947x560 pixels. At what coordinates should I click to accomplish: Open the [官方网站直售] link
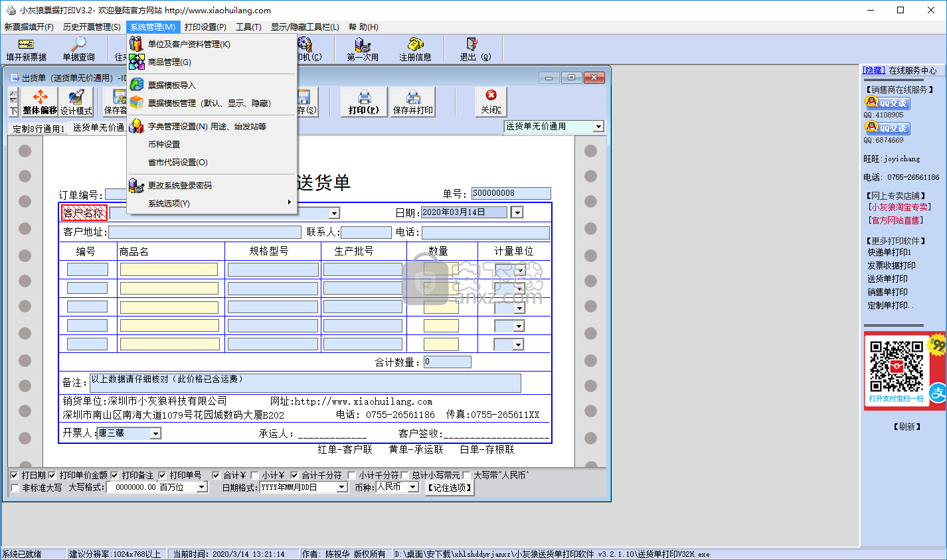click(895, 220)
